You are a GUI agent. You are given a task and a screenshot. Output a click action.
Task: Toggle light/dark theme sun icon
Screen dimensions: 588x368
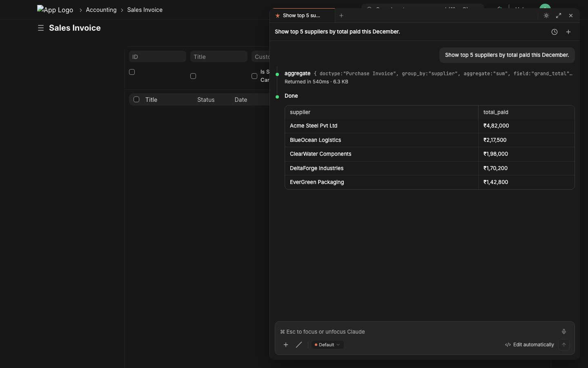[546, 16]
